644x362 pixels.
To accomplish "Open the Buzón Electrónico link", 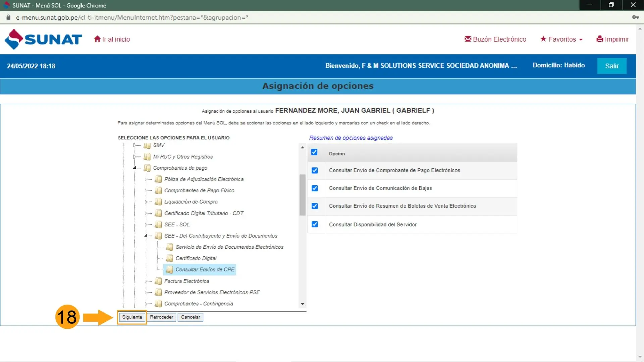I will tap(495, 39).
